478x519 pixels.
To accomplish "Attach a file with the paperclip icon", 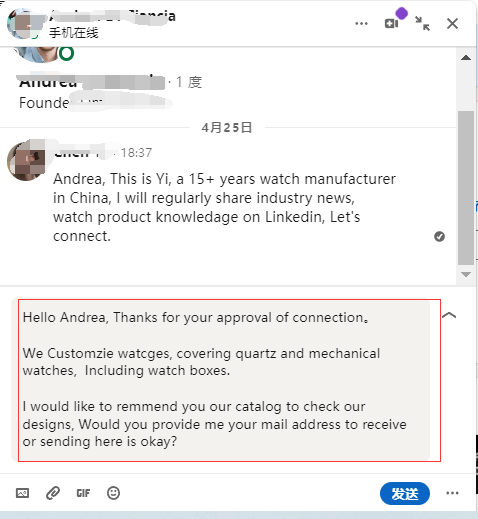I will point(53,493).
